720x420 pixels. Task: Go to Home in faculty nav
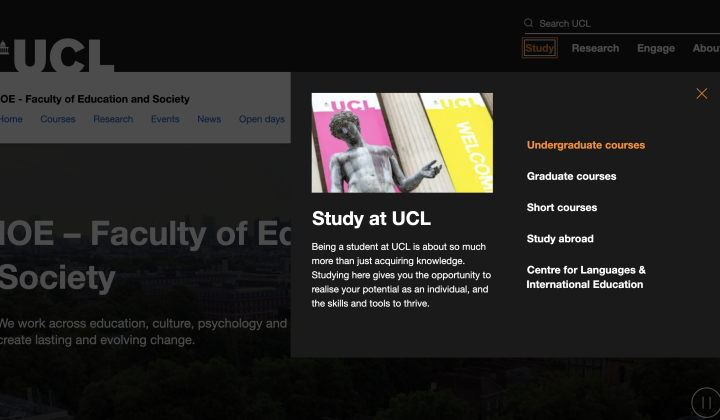pyautogui.click(x=11, y=119)
